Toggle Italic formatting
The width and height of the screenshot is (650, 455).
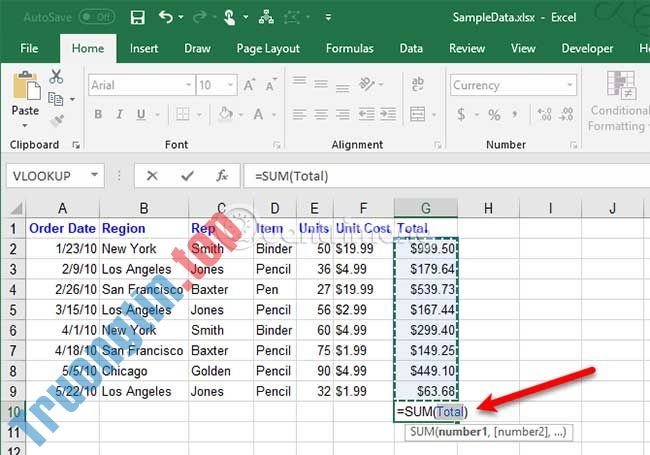(x=119, y=114)
